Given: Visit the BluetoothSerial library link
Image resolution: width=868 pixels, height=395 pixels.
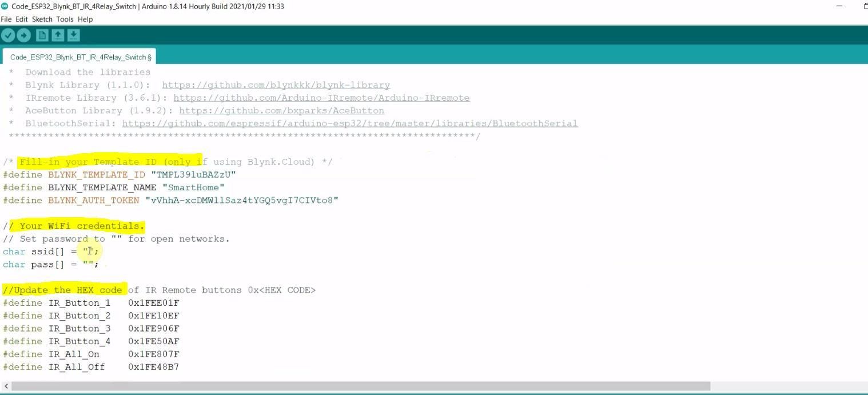Looking at the screenshot, I should point(350,123).
